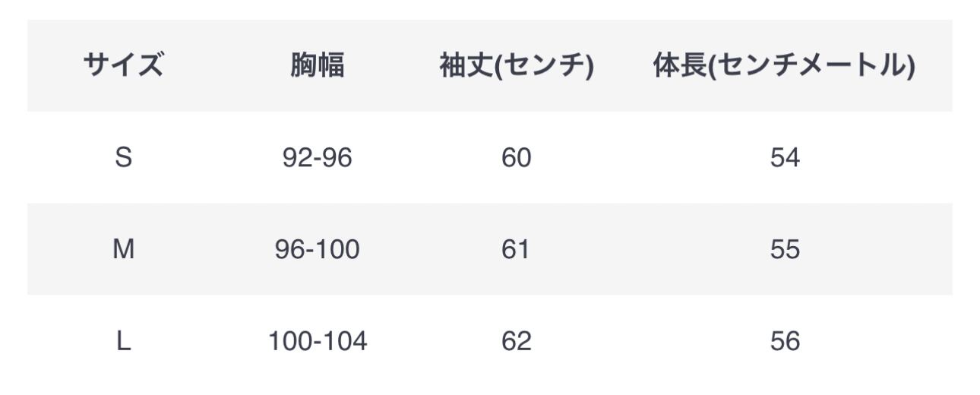Click the 92-96 chest width value

317,158
